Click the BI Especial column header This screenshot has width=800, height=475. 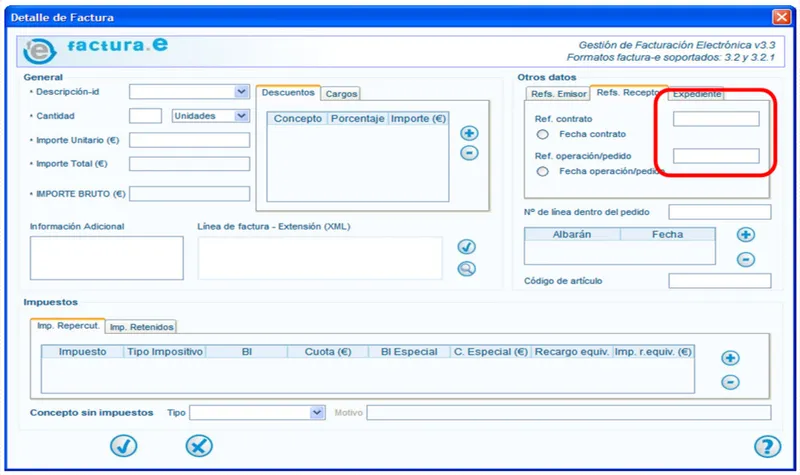pos(409,352)
